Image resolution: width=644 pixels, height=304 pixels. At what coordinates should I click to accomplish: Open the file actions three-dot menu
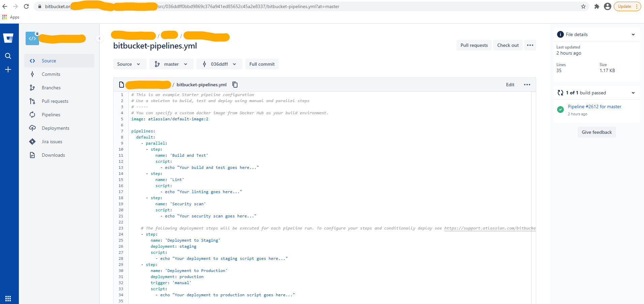pyautogui.click(x=527, y=85)
